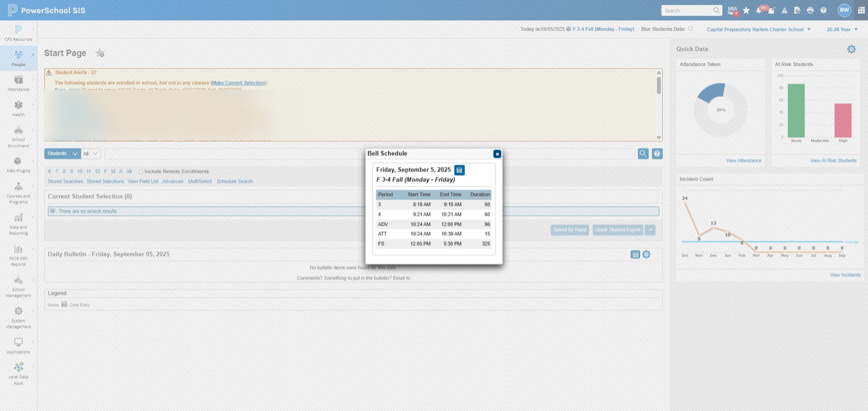Click the printer icon in header
The image size is (868, 411).
[x=810, y=10]
